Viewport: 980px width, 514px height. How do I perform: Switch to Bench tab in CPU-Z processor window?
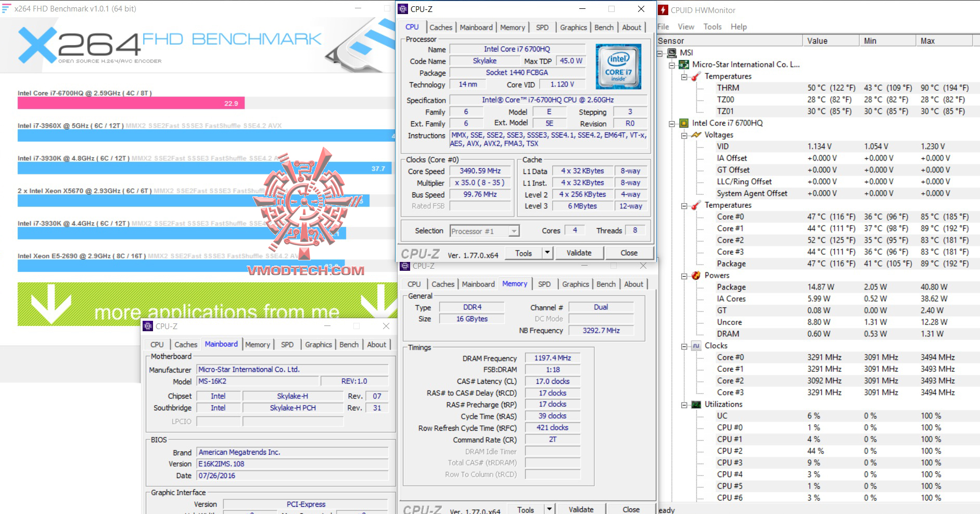[604, 28]
